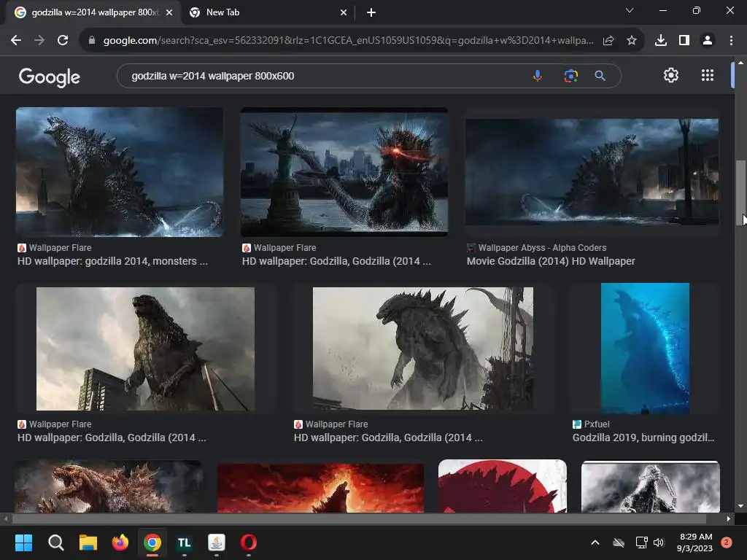Open the Java app in the taskbar
The image size is (747, 560).
tap(217, 542)
